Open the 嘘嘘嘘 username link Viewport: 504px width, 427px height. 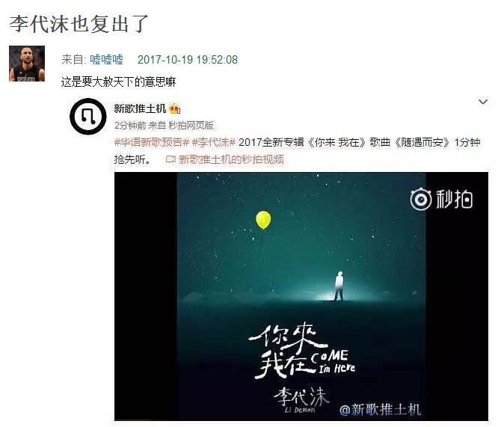point(106,60)
